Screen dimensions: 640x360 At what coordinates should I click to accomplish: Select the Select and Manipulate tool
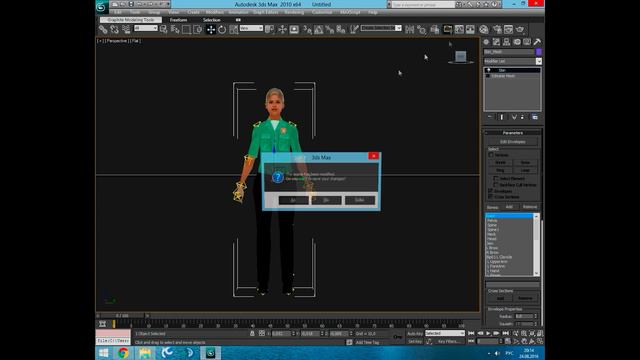tap(282, 29)
